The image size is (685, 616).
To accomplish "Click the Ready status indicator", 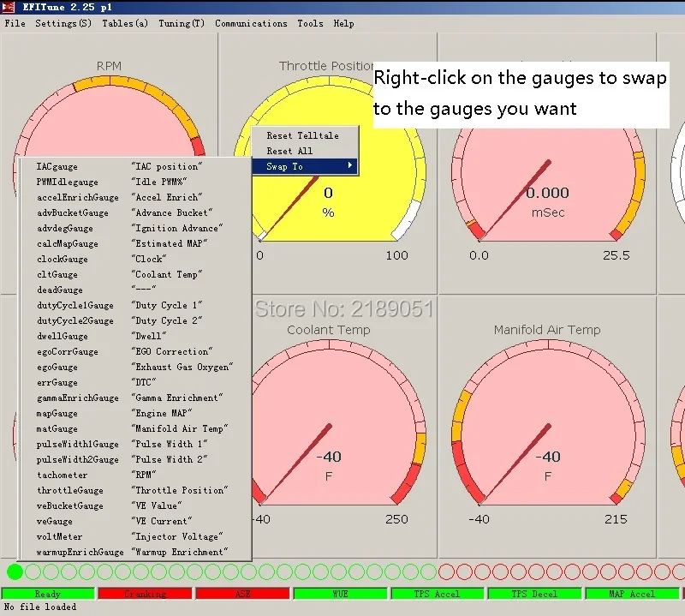I will [48, 594].
